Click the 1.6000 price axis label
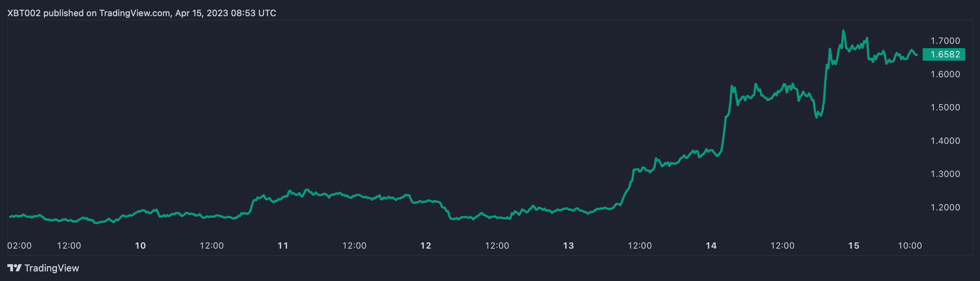Image resolution: width=980 pixels, height=281 pixels. pyautogui.click(x=945, y=74)
